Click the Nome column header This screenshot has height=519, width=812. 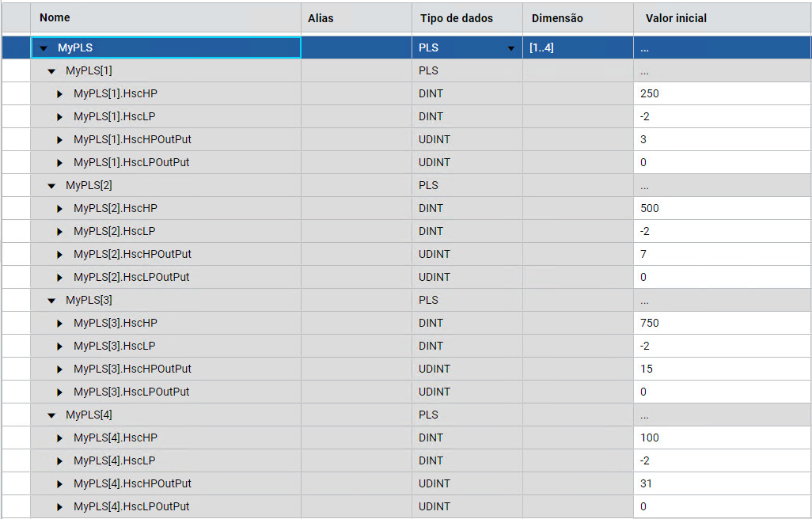(55, 17)
